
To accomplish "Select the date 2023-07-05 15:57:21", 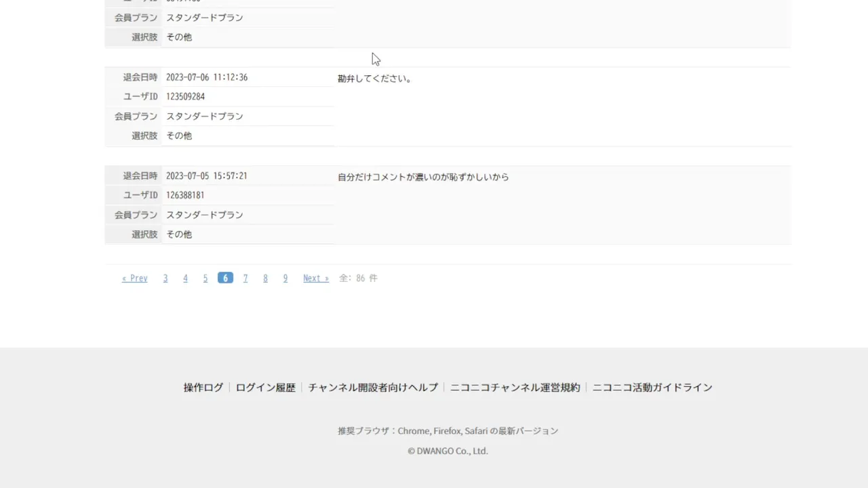I will click(207, 176).
